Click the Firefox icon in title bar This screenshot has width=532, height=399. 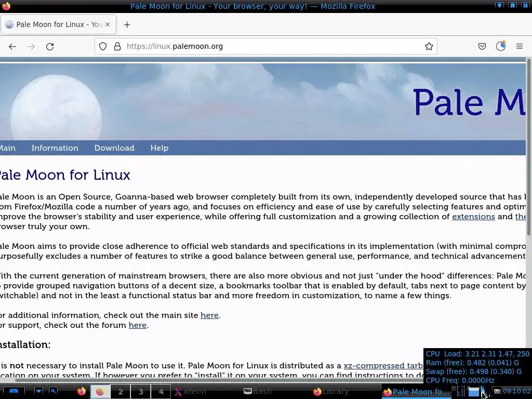[x=6, y=6]
